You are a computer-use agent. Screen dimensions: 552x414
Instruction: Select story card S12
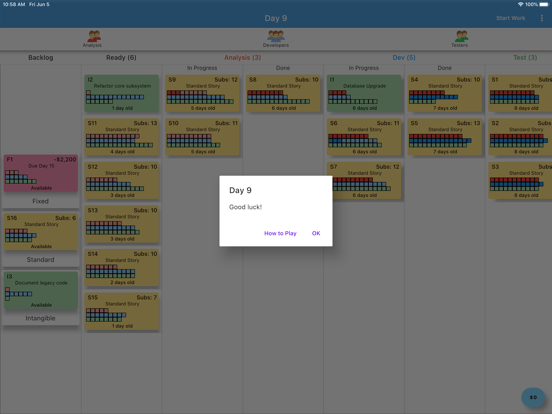(x=121, y=181)
